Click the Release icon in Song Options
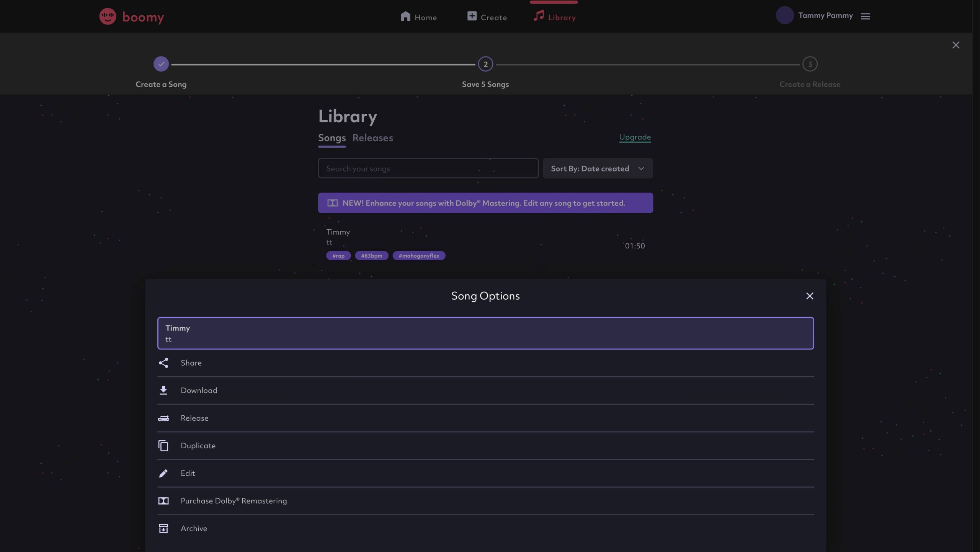 [x=163, y=418]
